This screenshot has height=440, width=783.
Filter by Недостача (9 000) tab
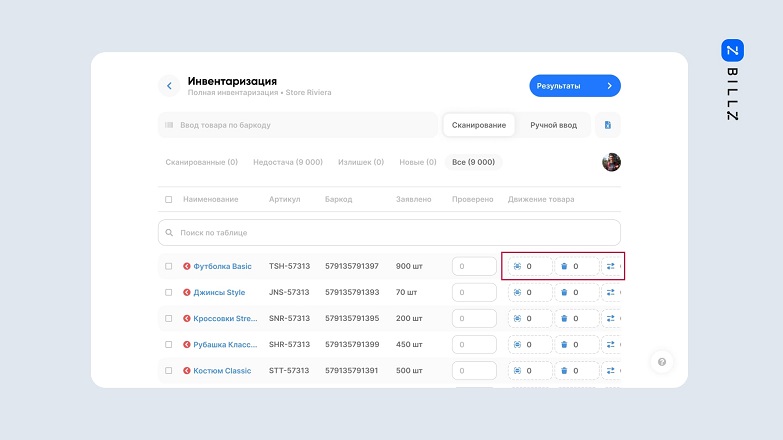[x=288, y=162]
